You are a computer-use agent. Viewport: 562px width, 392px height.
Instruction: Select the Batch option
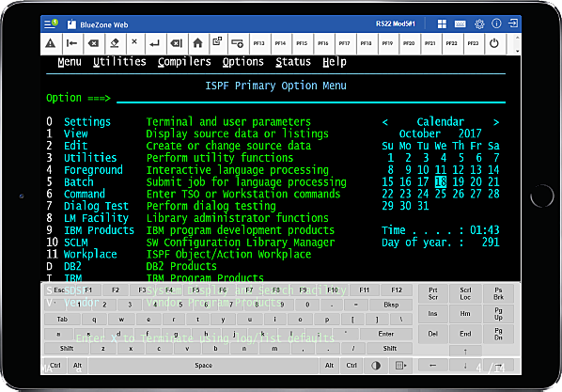pos(79,182)
